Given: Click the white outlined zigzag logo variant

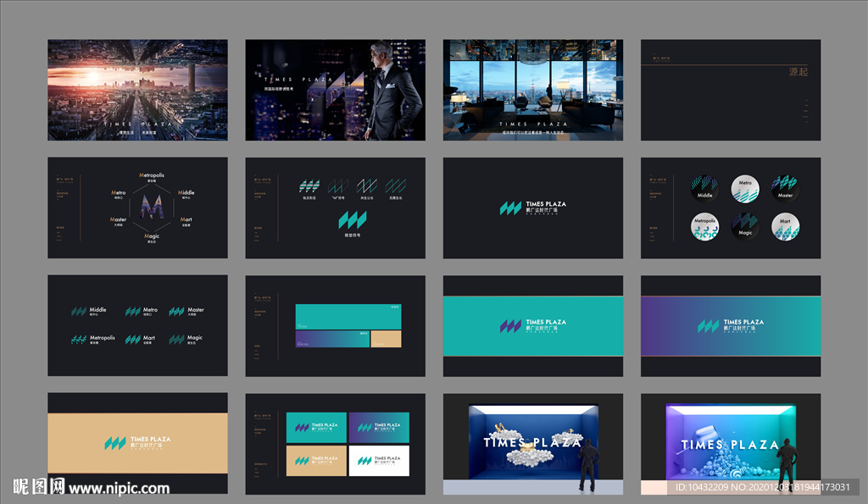Looking at the screenshot, I should point(367,186).
